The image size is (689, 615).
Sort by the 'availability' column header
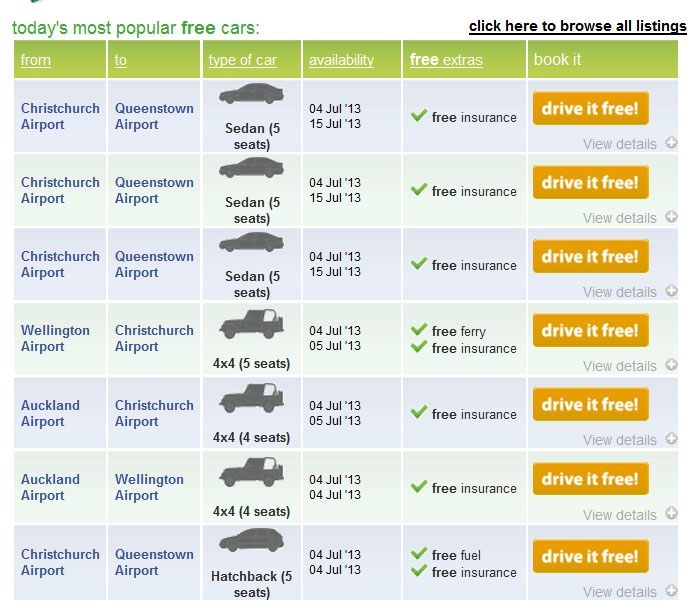coord(341,60)
